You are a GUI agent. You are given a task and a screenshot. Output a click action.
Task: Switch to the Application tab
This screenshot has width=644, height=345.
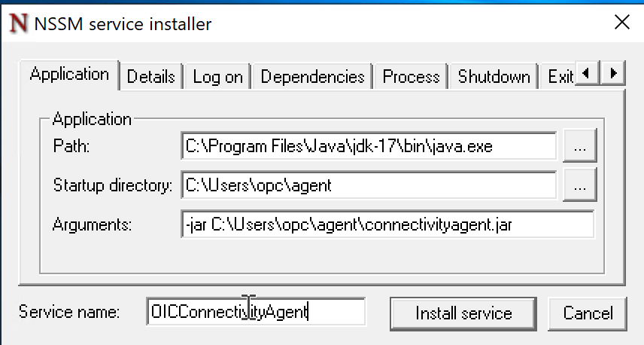[70, 75]
